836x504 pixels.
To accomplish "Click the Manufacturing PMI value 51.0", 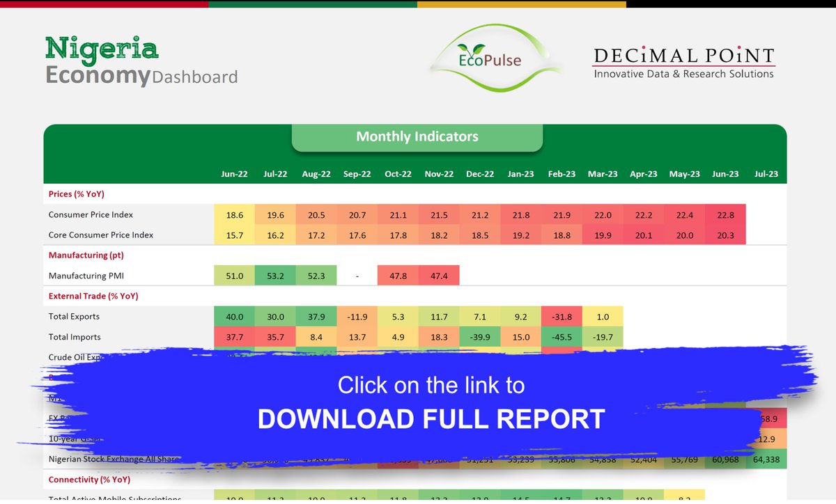I will [234, 276].
